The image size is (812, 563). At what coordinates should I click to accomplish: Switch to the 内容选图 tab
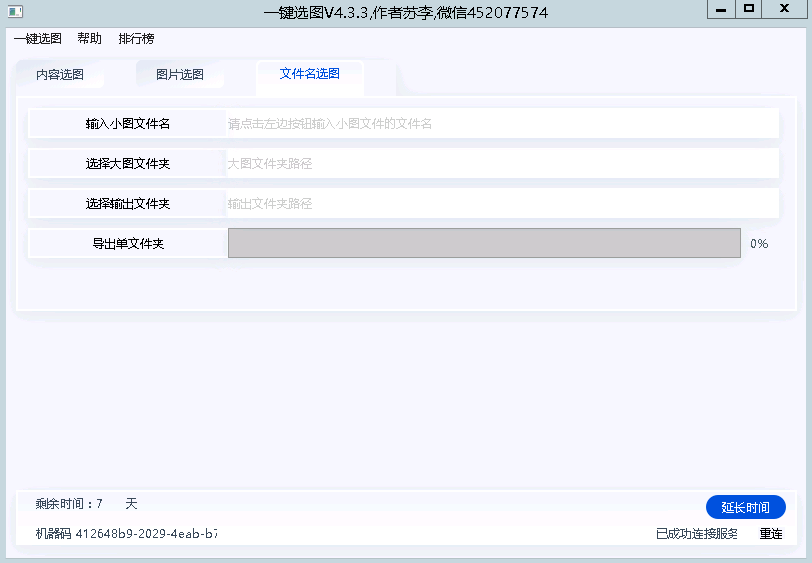pyautogui.click(x=60, y=75)
